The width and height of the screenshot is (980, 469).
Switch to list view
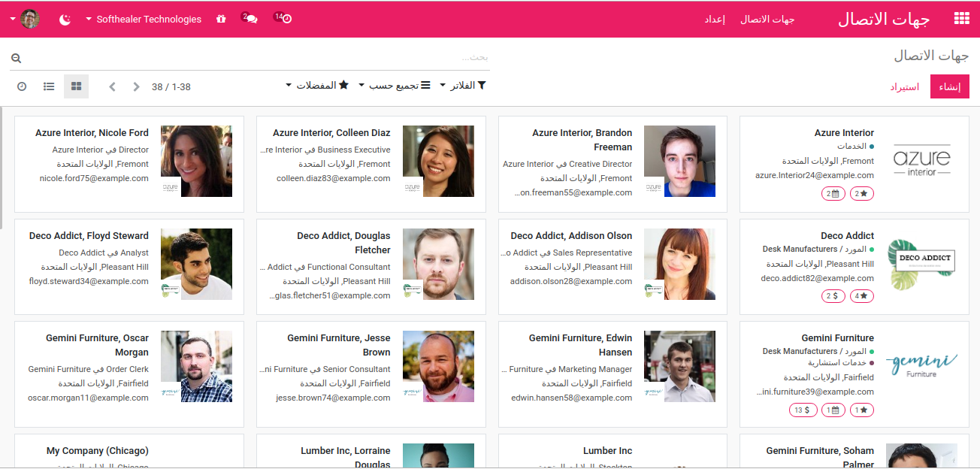pyautogui.click(x=49, y=86)
